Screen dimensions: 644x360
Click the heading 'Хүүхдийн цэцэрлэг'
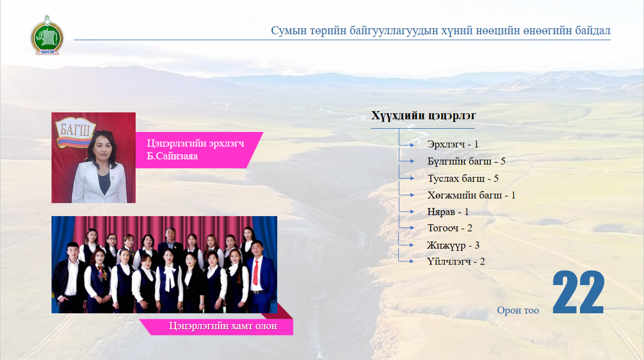pos(423,116)
